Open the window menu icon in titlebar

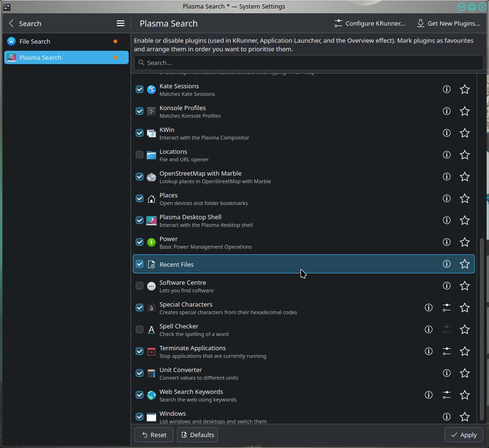[x=7, y=7]
